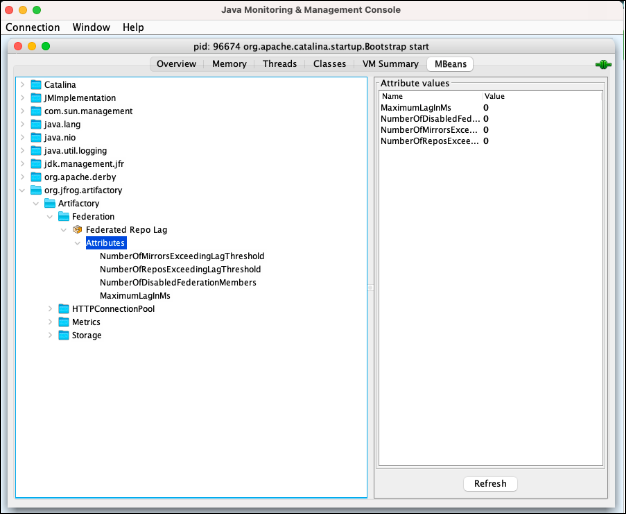This screenshot has width=626, height=514.
Task: Switch to the Overview tab
Action: click(x=176, y=64)
